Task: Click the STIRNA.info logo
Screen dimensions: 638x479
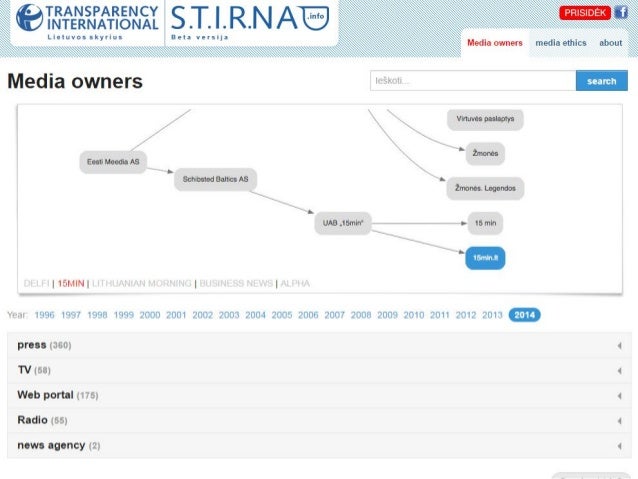Action: 250,22
